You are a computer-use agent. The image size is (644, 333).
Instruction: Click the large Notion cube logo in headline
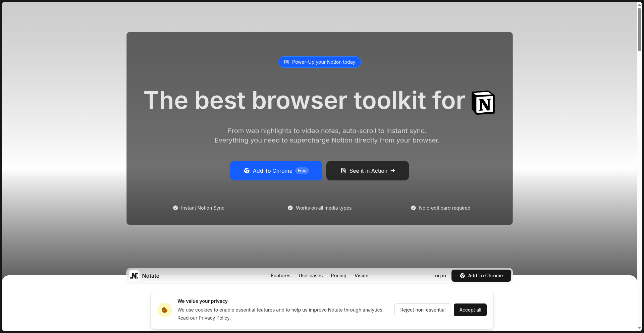(483, 103)
